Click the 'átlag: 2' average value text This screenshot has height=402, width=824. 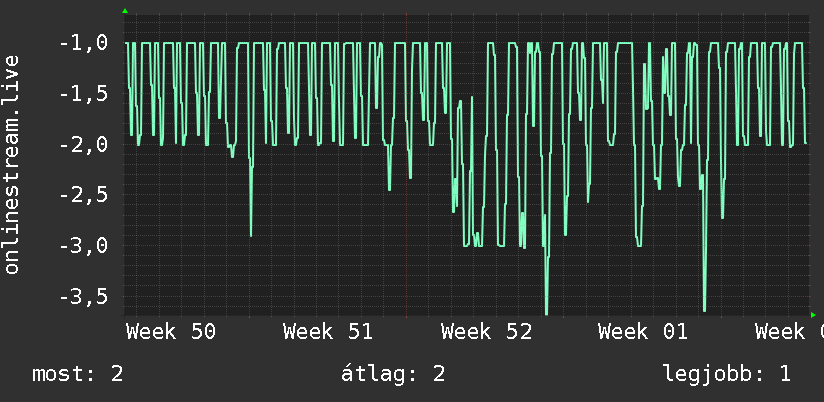click(x=393, y=374)
